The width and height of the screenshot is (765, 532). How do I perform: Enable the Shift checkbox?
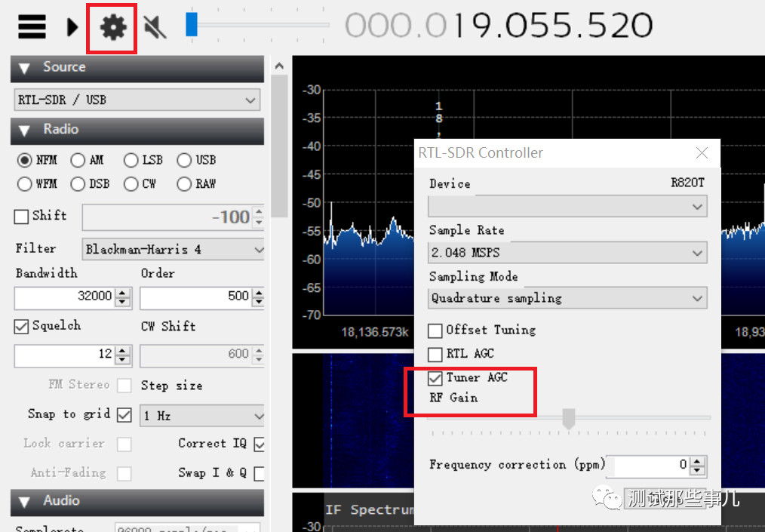click(x=21, y=217)
